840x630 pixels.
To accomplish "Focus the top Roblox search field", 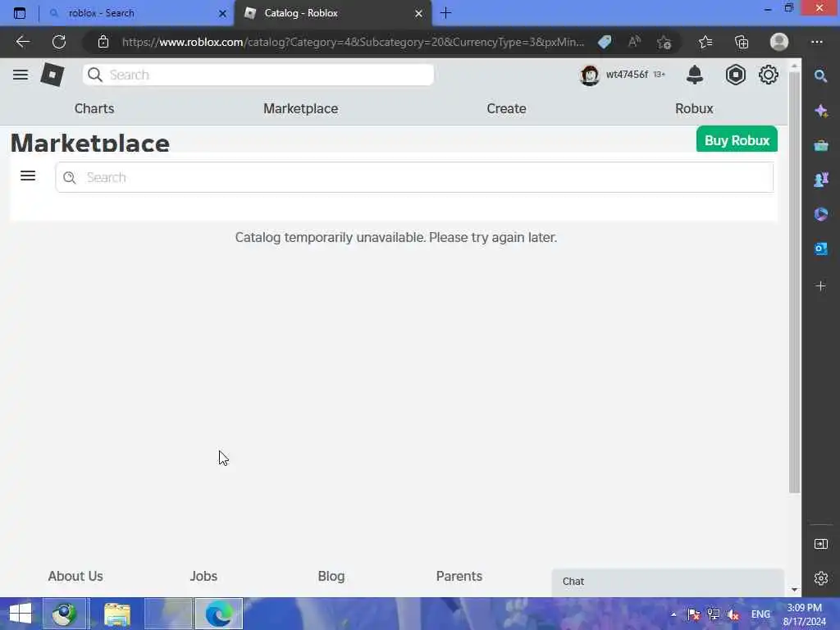I will 258,75.
